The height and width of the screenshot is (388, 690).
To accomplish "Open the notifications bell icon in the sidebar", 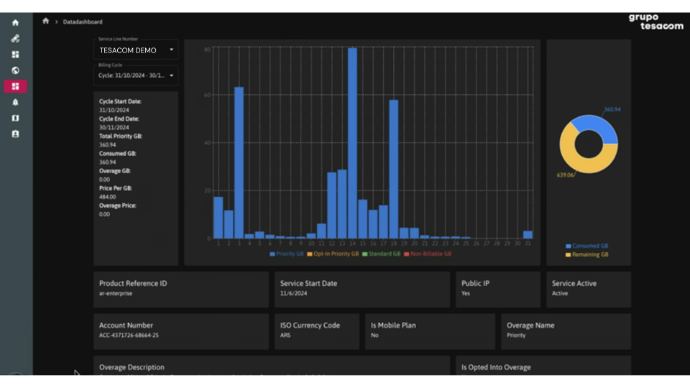I will 15,102.
